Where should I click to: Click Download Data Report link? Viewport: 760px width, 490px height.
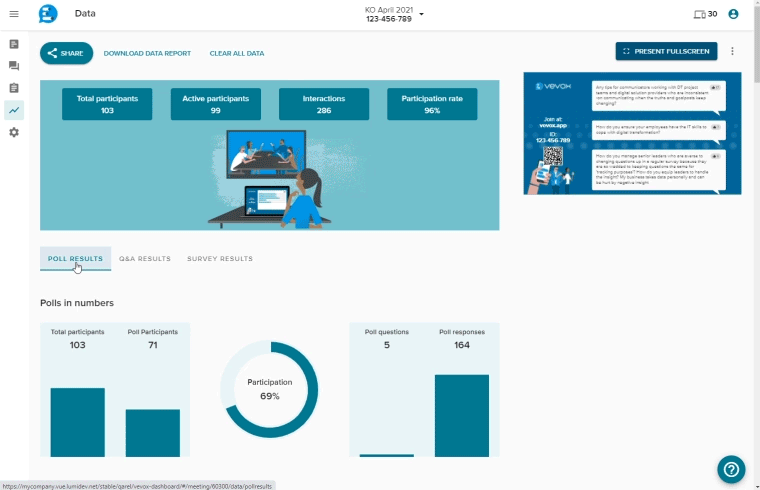coord(147,53)
